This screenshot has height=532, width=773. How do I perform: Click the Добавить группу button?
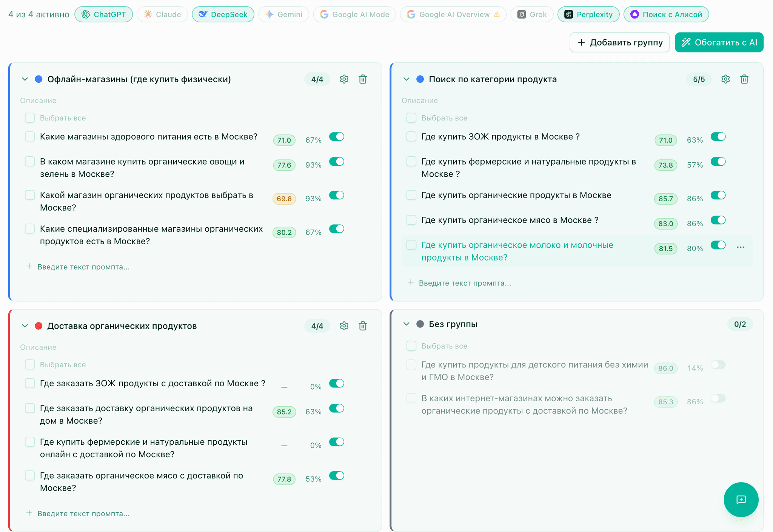coord(619,42)
